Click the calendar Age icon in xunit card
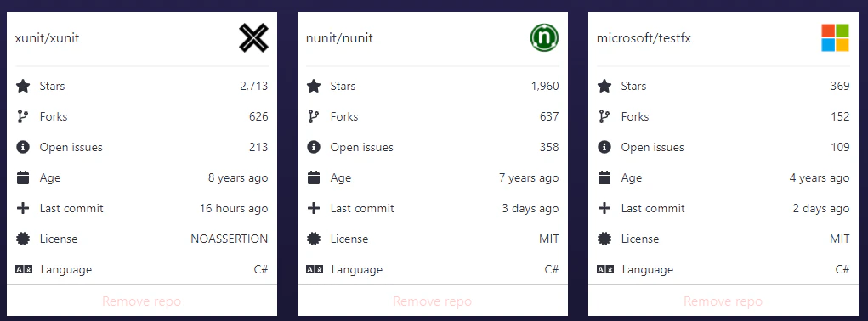 coord(23,177)
